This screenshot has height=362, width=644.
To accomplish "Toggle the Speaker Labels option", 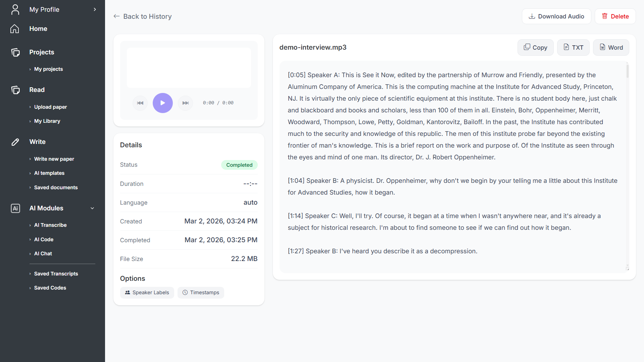I will click(147, 293).
